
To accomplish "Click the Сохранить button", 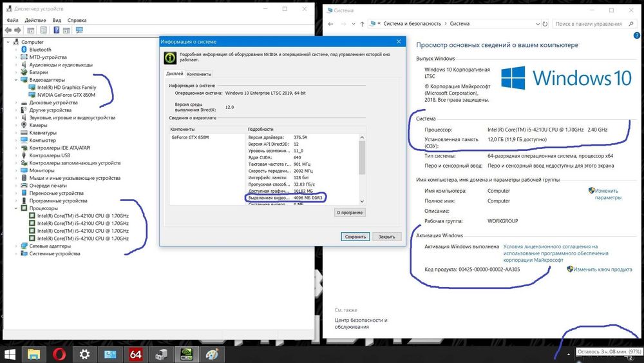I will (355, 237).
